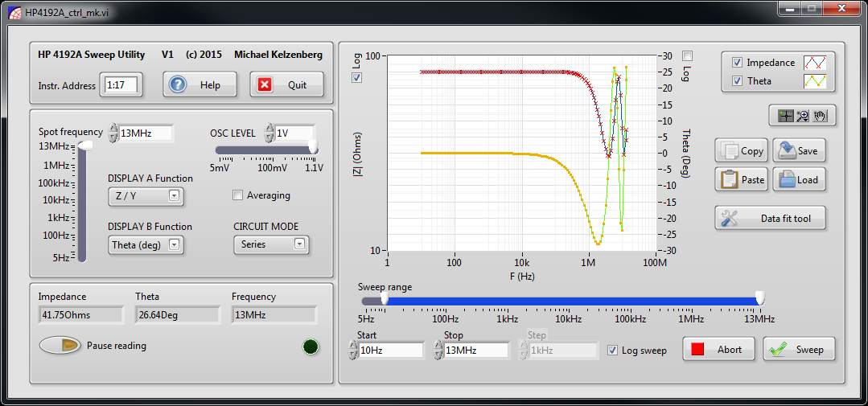Save the sweep data
The image size is (868, 406).
coord(800,150)
